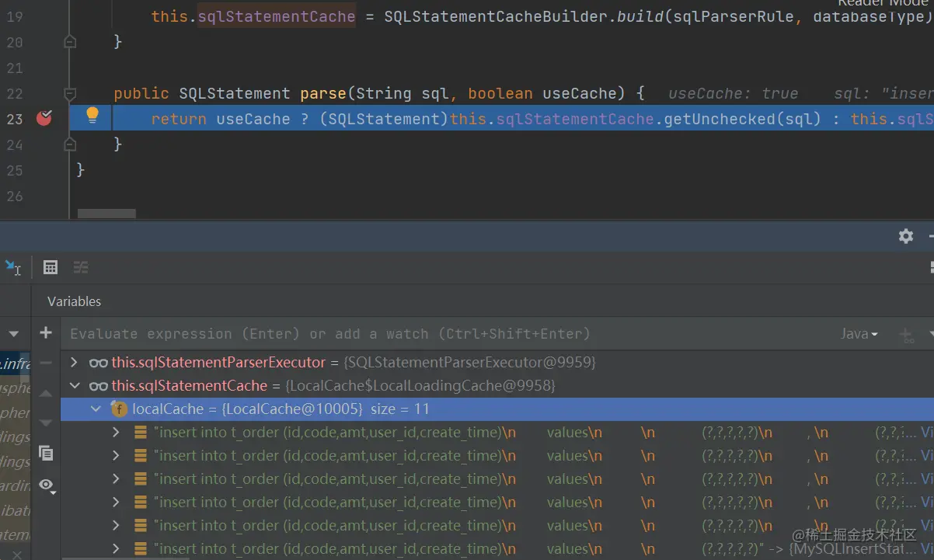Click line number 21 in the gutter
Screen dimensions: 934x560
14,68
